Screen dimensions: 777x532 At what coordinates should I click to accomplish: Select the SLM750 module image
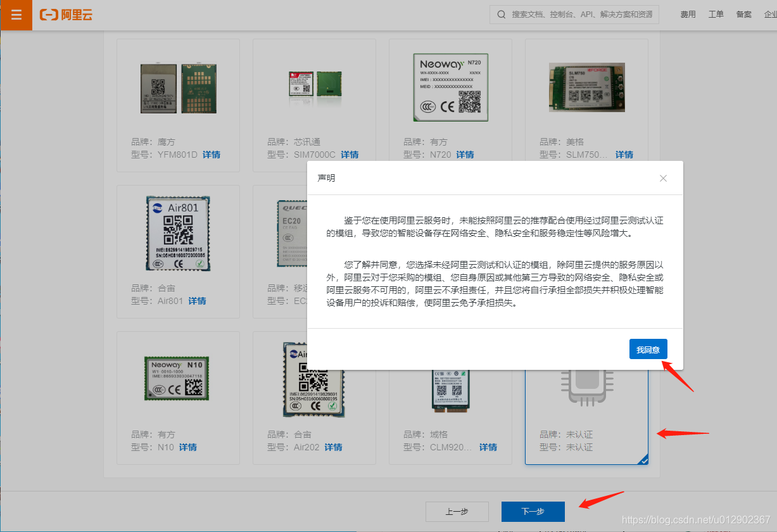pyautogui.click(x=587, y=87)
